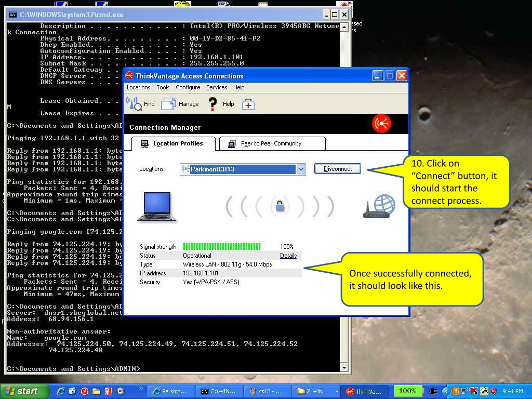Screen dimensions: 532x399
Task: Open the Configure menu
Action: click(x=188, y=87)
